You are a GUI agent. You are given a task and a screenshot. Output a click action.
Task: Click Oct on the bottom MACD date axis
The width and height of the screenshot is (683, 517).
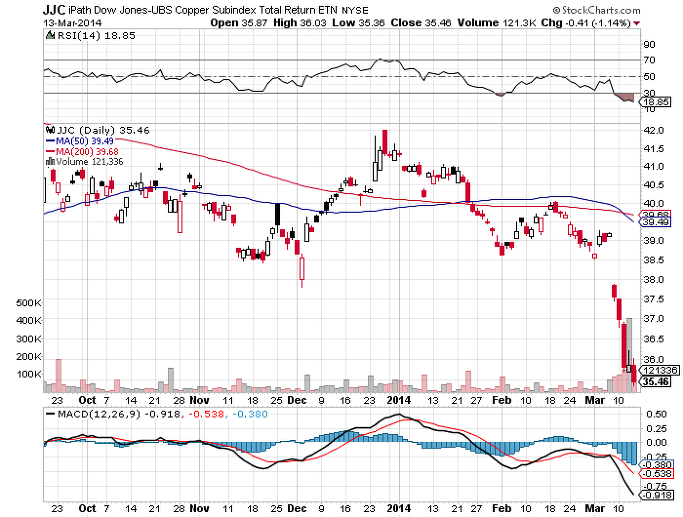pos(87,508)
